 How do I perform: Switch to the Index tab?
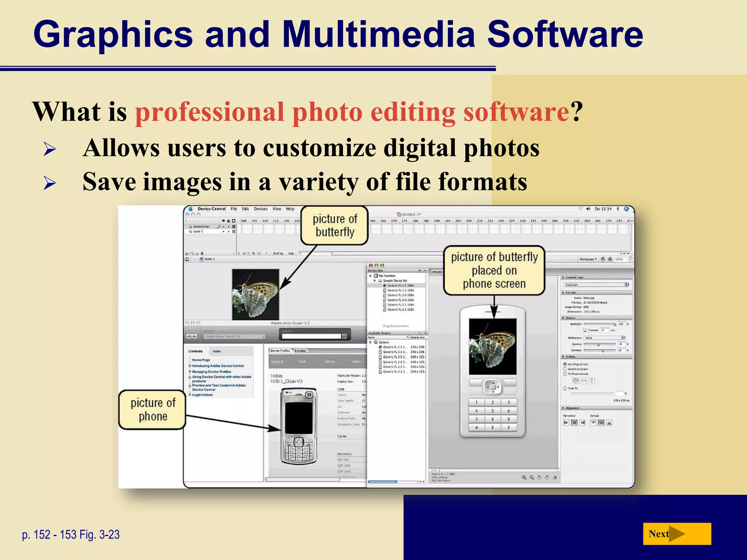pyautogui.click(x=217, y=351)
